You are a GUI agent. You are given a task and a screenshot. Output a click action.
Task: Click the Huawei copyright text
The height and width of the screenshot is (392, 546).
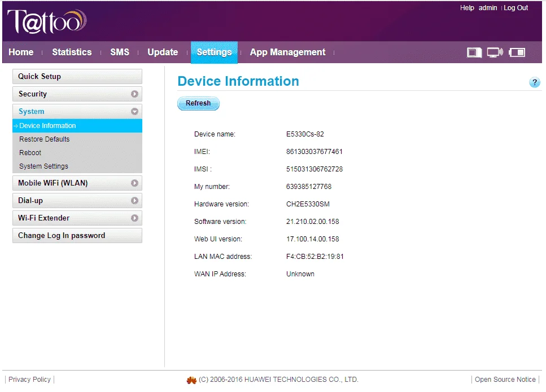point(278,380)
